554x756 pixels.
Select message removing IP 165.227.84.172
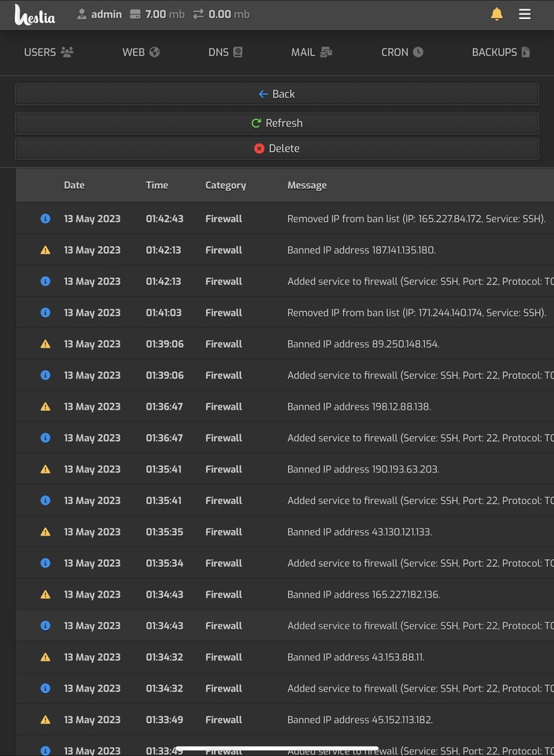[x=416, y=219]
